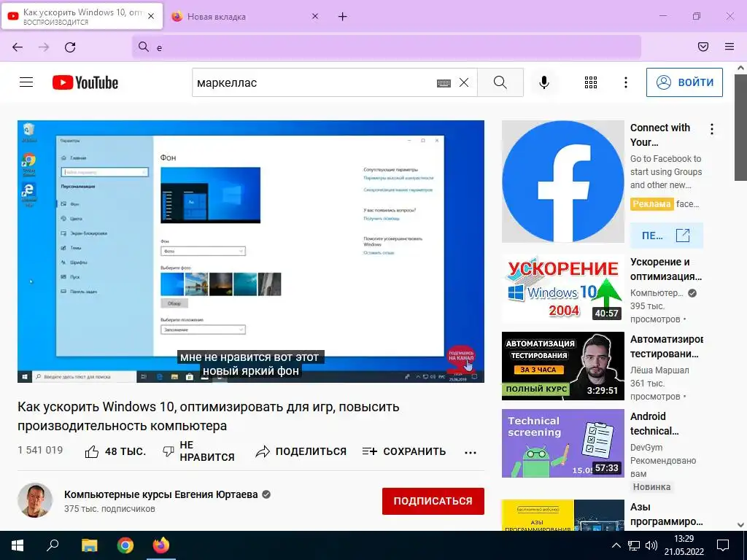Click the ВОЙТИ sign-in button
The width and height of the screenshot is (747, 560).
pos(684,82)
